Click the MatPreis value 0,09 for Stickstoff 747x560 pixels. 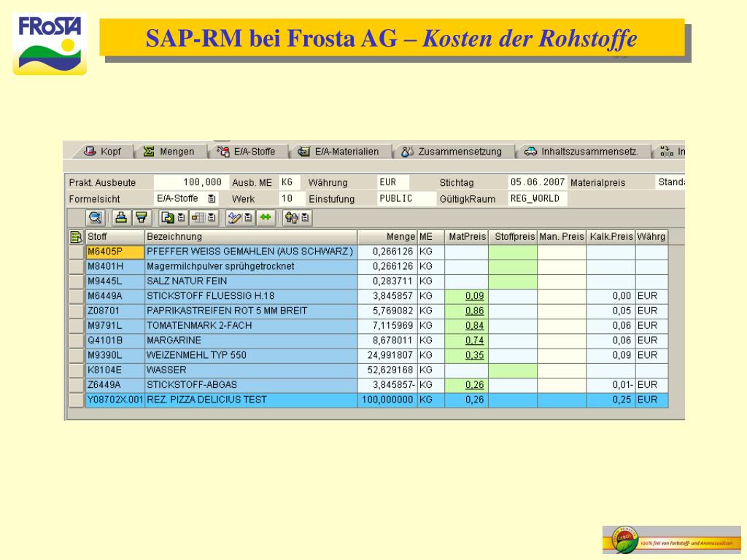point(476,295)
